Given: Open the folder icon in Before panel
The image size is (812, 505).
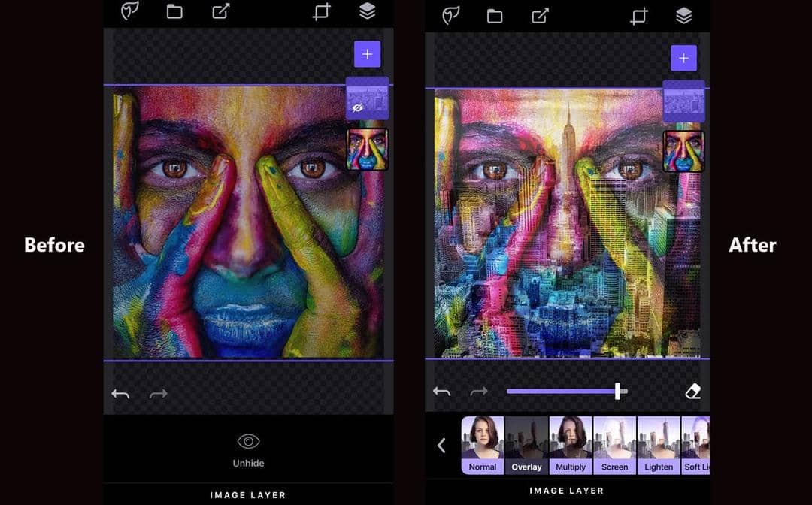Looking at the screenshot, I should (x=174, y=11).
